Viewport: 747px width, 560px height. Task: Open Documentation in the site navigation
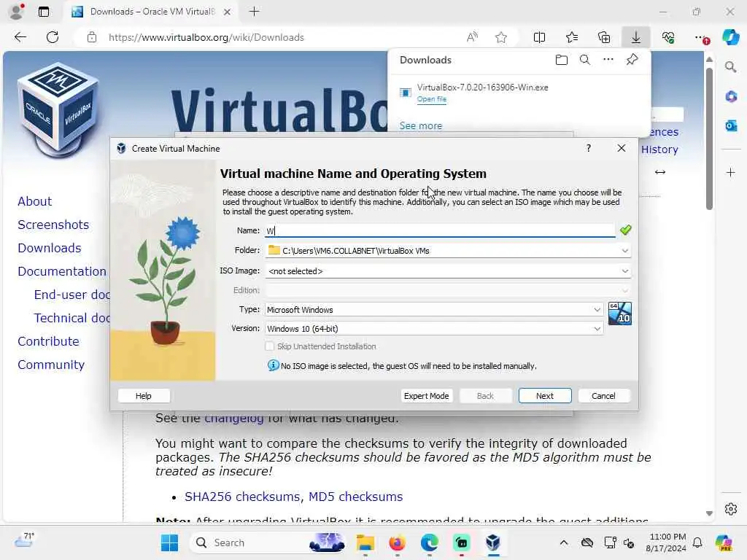[x=62, y=271]
